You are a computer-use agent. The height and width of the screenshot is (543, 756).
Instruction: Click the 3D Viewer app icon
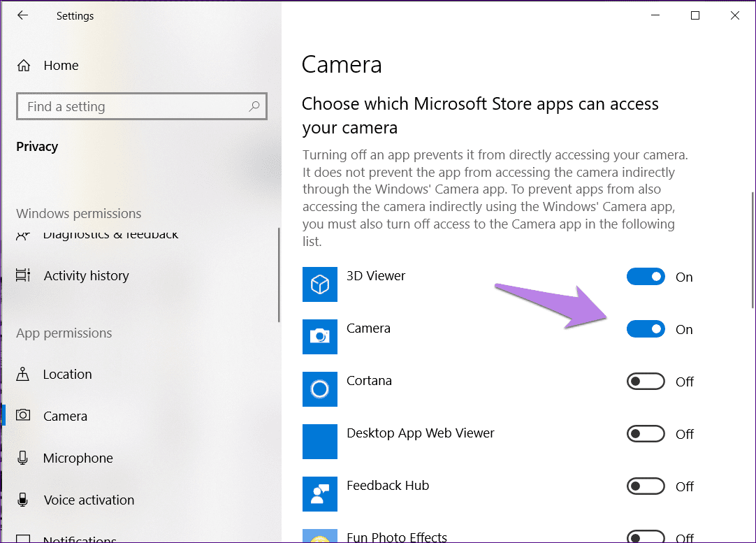click(x=320, y=284)
